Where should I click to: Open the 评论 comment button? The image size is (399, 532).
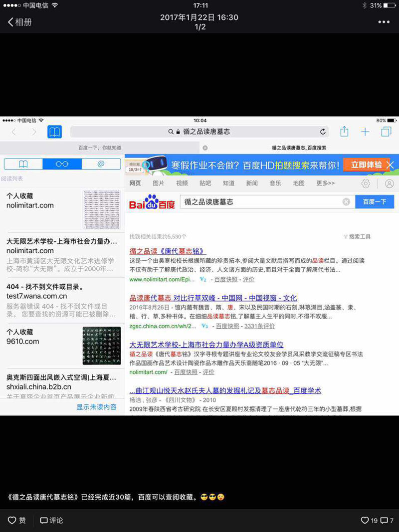51,520
